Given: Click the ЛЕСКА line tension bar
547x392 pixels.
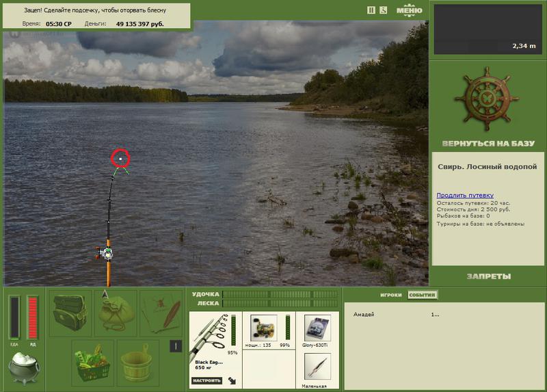Looking at the screenshot, I should tap(280, 303).
